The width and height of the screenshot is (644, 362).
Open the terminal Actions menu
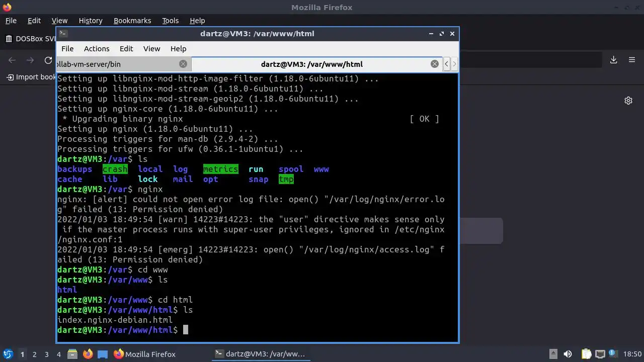pos(97,49)
